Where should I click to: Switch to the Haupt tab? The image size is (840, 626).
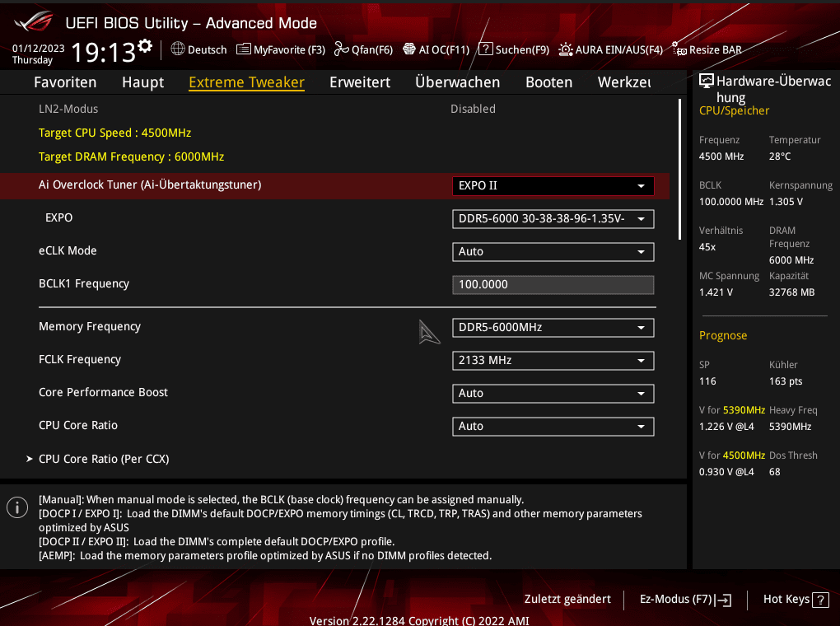142,82
